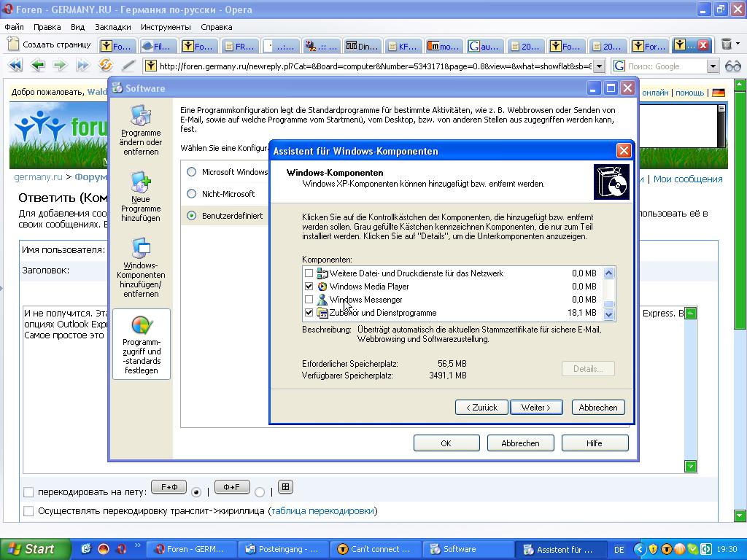Open Google search engine dropdown
Image resolution: width=747 pixels, height=560 pixels.
[713, 66]
